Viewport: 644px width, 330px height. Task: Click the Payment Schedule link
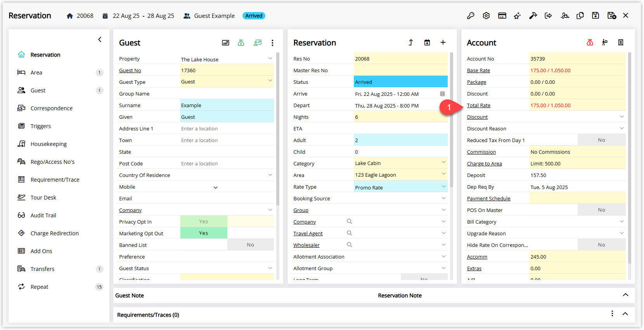tap(488, 198)
